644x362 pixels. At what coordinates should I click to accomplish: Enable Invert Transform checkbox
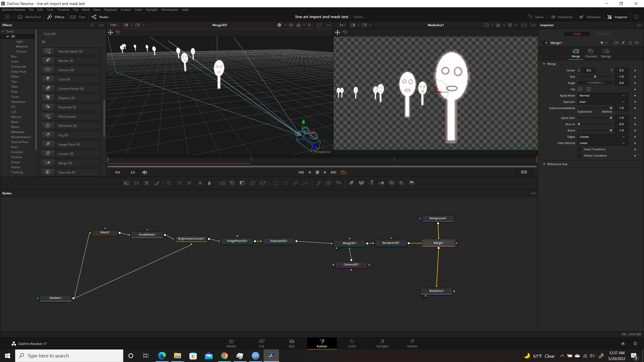click(580, 149)
